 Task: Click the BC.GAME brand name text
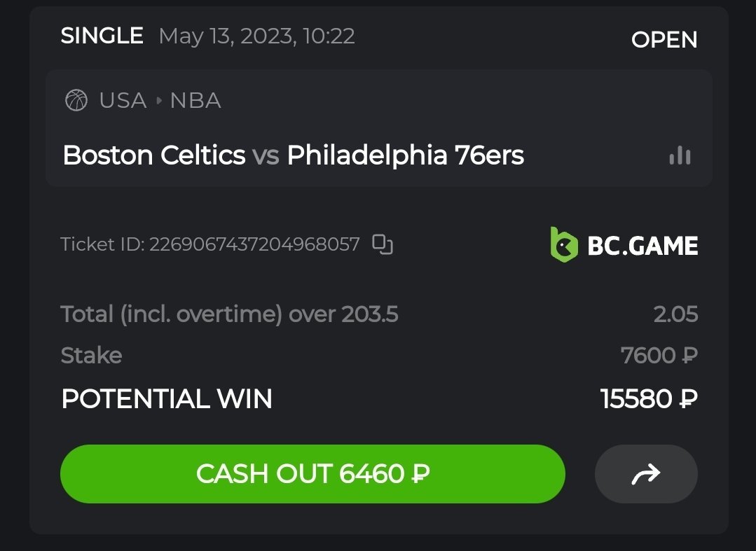(642, 246)
